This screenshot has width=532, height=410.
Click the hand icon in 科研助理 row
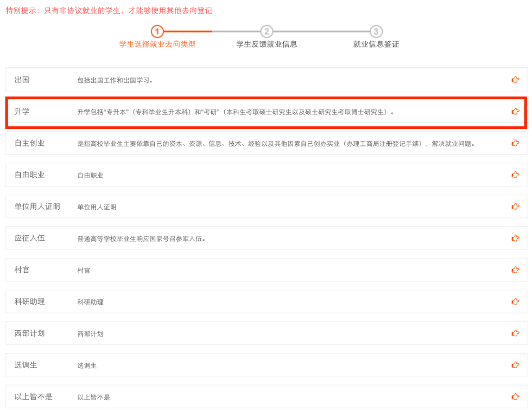pos(515,302)
